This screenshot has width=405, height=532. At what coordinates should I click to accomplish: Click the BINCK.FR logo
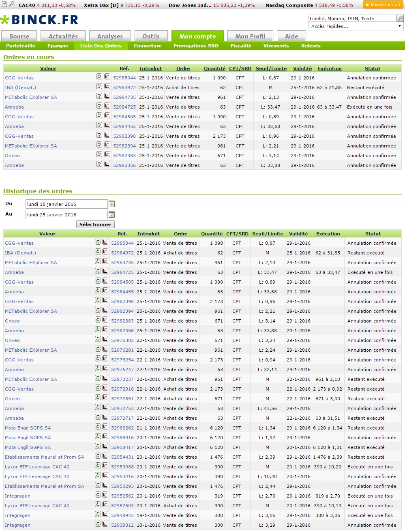pos(39,20)
